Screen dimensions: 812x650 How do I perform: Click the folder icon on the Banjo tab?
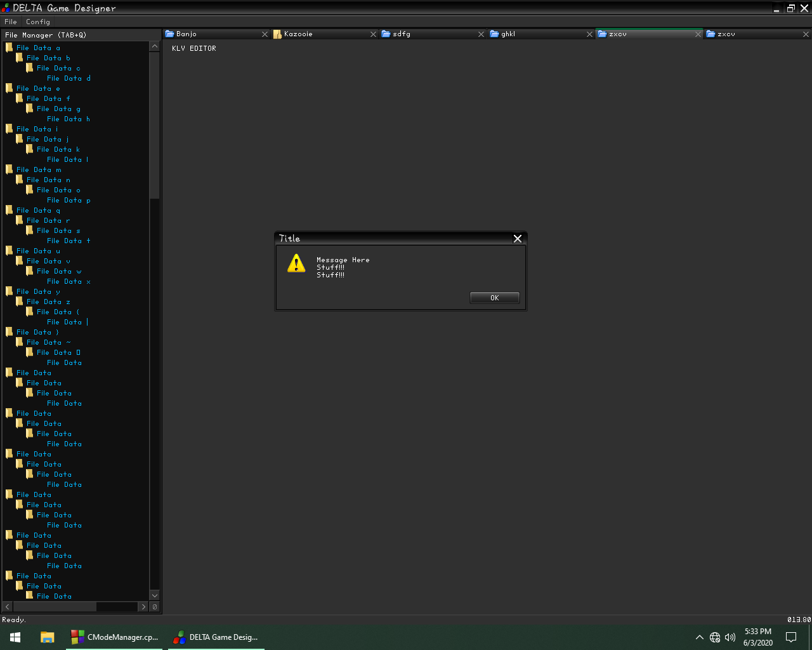coord(169,34)
